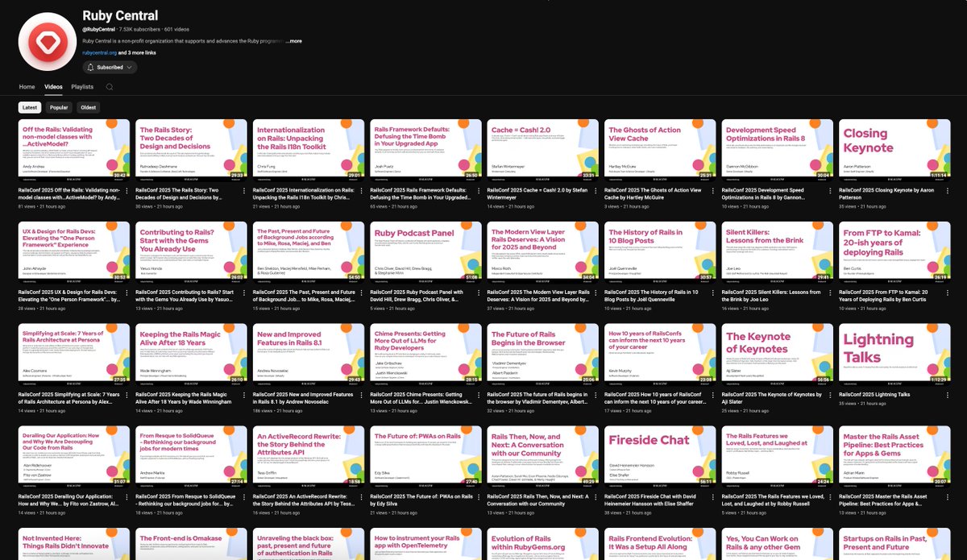This screenshot has height=560, width=967.
Task: Open 'and 3 more links'
Action: click(138, 52)
